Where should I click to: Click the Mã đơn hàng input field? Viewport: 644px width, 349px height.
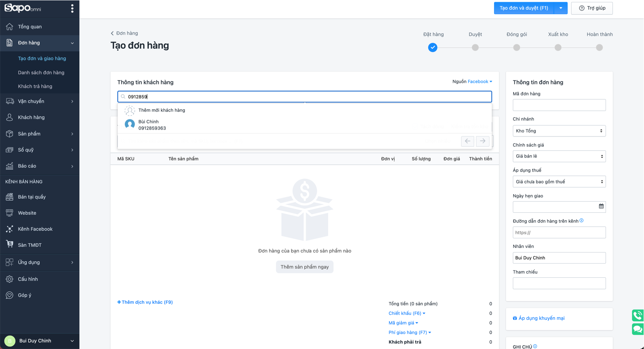559,105
